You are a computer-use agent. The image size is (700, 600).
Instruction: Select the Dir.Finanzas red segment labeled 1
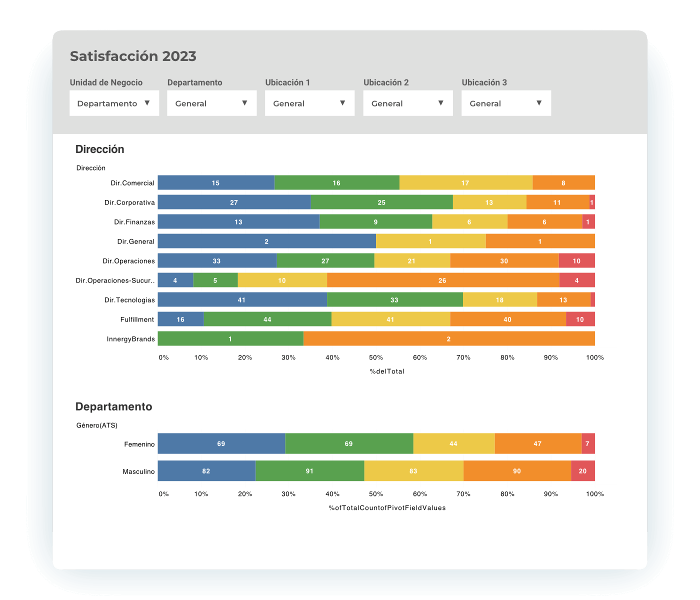coord(588,221)
